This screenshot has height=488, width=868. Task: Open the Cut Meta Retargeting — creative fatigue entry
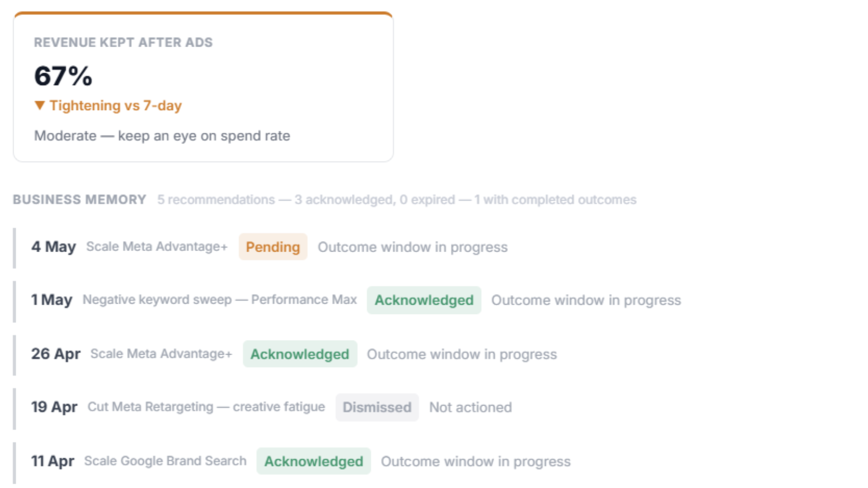click(x=206, y=407)
